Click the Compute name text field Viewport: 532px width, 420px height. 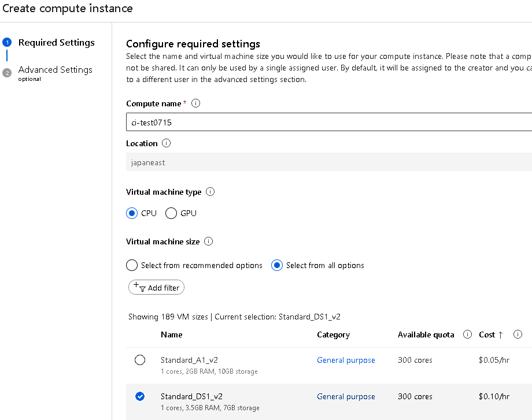(x=328, y=122)
